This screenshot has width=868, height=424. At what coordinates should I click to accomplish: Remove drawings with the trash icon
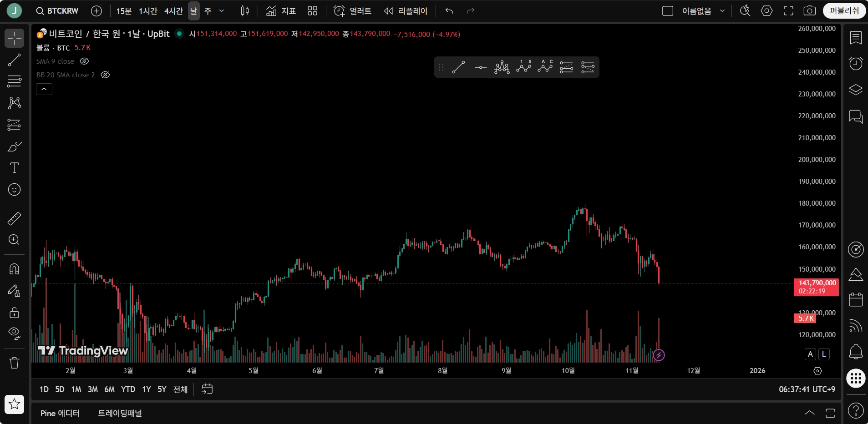coord(15,363)
